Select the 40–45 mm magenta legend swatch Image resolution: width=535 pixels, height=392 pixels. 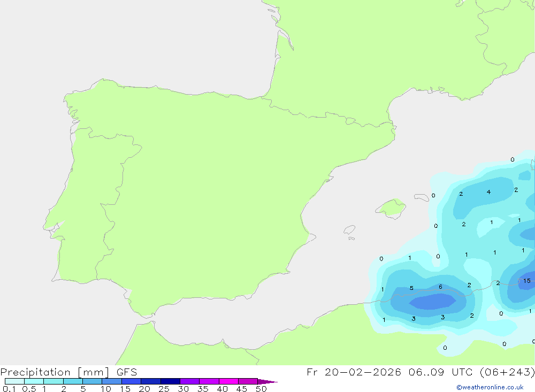pos(228,381)
